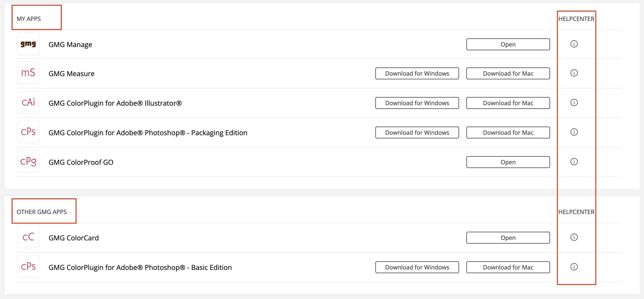Download Photoshop Basic Edition for Windows

[x=417, y=267]
